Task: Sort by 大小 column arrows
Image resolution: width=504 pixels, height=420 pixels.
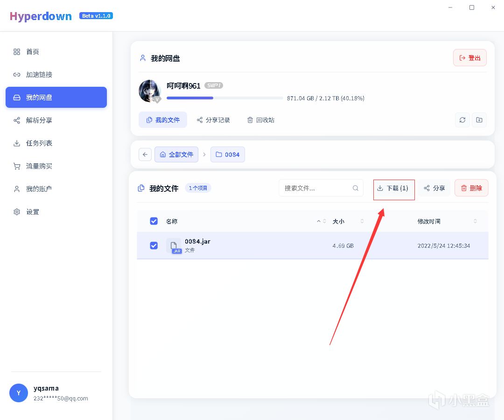Action: [x=362, y=221]
